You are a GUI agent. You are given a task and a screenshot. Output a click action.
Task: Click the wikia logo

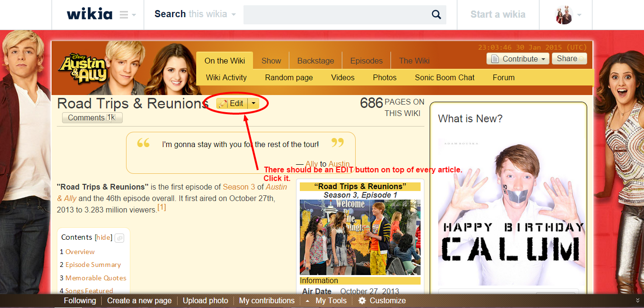coord(90,14)
